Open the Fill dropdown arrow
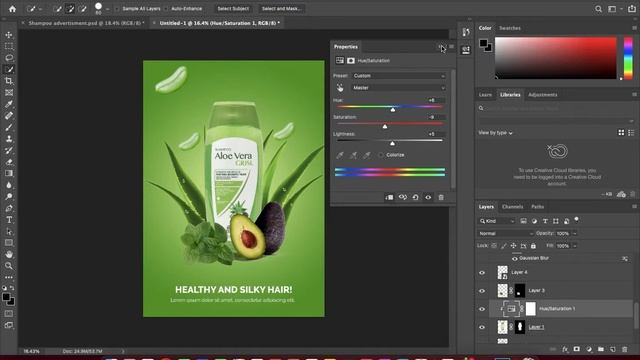 click(575, 246)
